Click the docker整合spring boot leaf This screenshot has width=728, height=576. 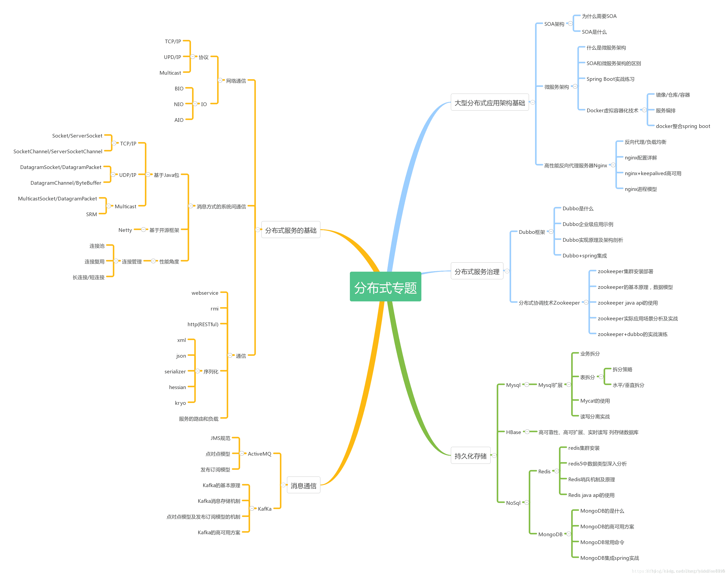click(x=683, y=126)
